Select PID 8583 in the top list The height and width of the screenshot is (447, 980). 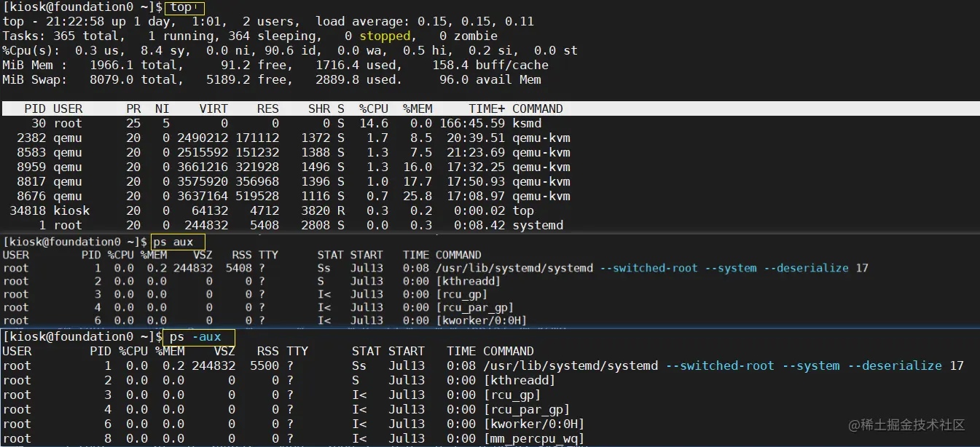[x=31, y=152]
